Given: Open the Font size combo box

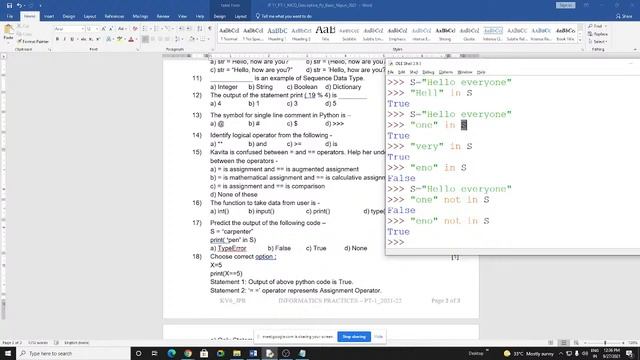Looking at the screenshot, I should (92, 29).
